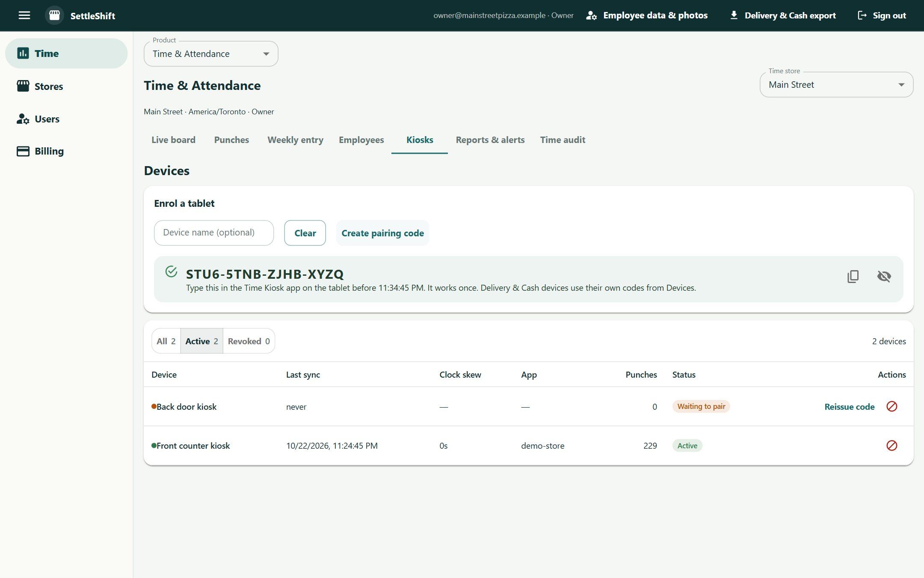
Task: Revoke the Front counter kiosk device
Action: (891, 445)
